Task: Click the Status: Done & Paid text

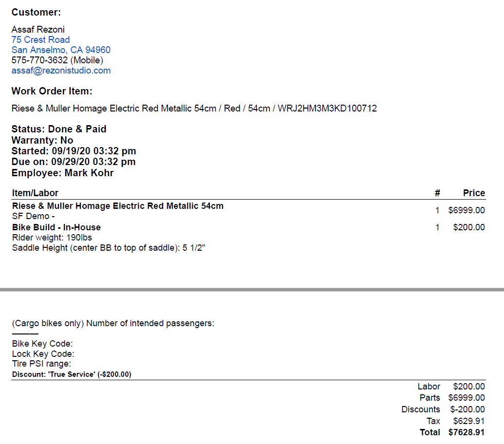Action: [59, 129]
